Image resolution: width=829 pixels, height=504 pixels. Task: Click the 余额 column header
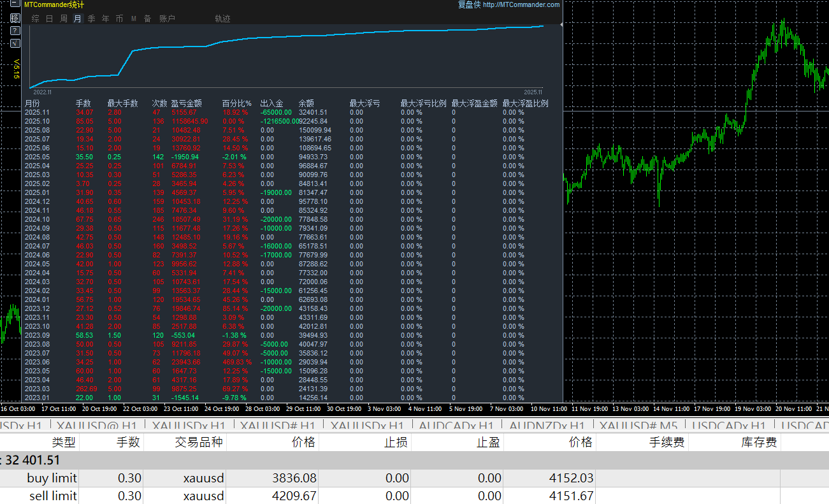click(306, 103)
